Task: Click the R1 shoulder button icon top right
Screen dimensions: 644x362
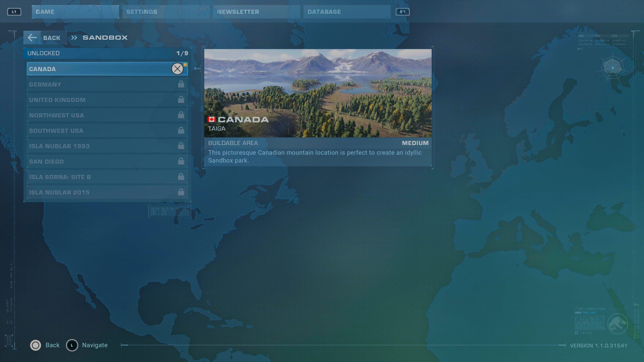Action: click(403, 12)
